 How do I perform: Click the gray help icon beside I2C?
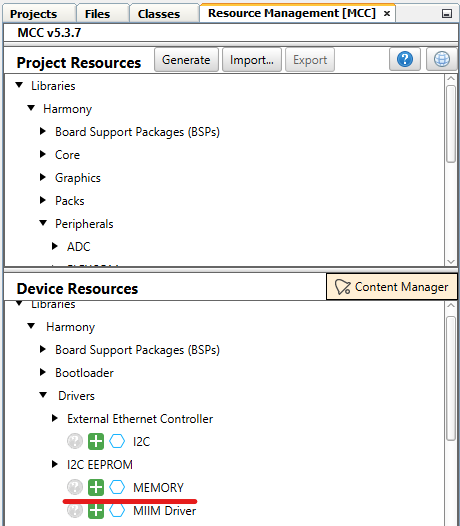pos(75,441)
